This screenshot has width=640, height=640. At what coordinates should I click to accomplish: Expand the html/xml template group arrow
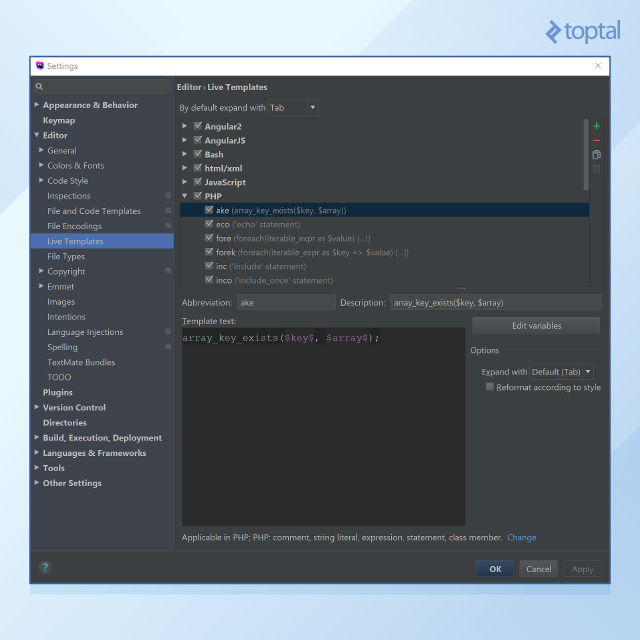(x=184, y=168)
